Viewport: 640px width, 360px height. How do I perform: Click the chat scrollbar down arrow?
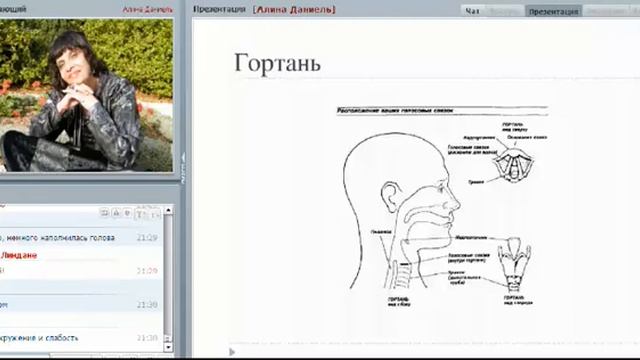(x=168, y=347)
